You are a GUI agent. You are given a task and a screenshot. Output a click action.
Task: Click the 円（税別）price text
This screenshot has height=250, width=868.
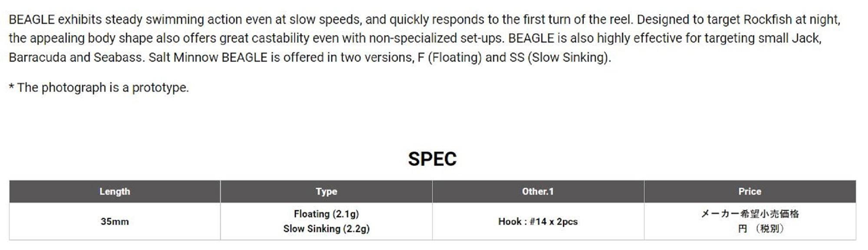click(x=760, y=229)
